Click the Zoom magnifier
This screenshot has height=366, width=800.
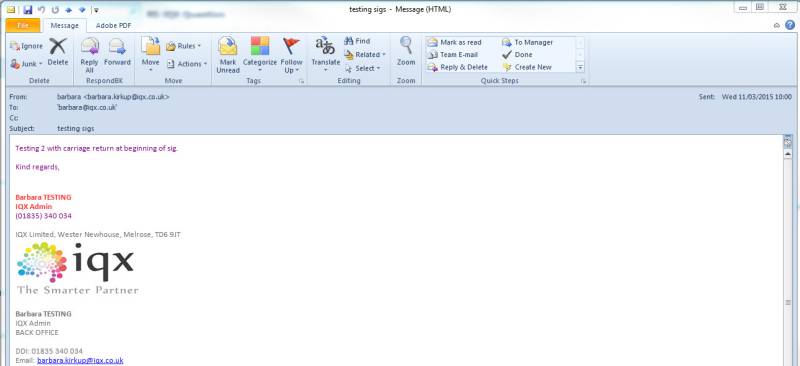pos(406,51)
